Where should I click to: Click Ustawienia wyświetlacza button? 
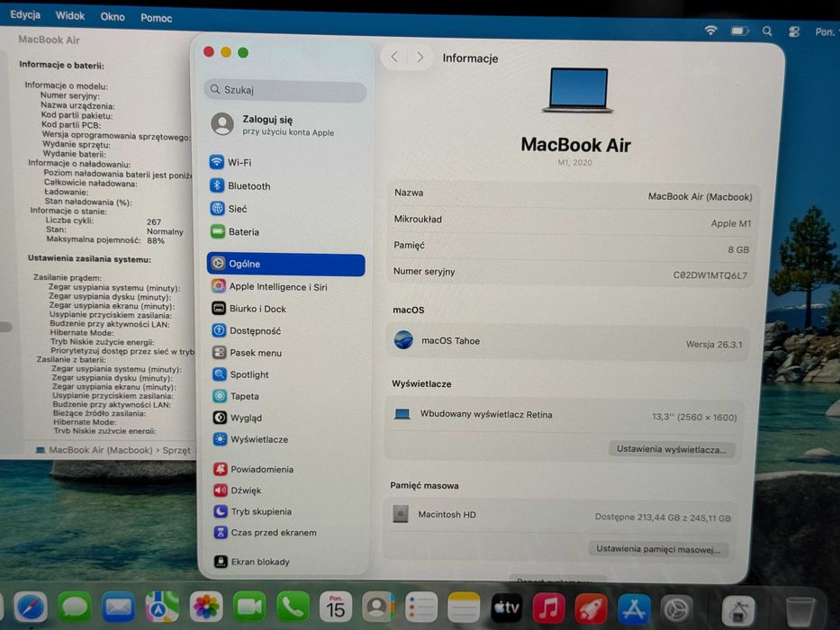pyautogui.click(x=672, y=449)
